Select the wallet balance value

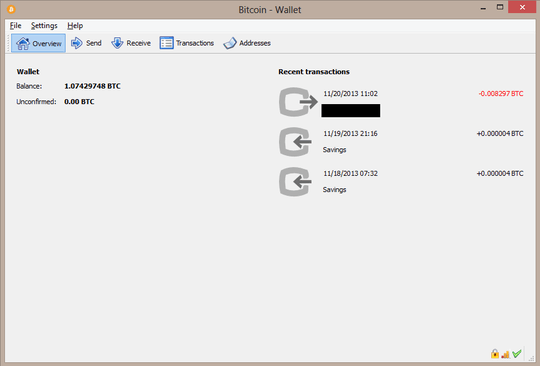pos(92,86)
